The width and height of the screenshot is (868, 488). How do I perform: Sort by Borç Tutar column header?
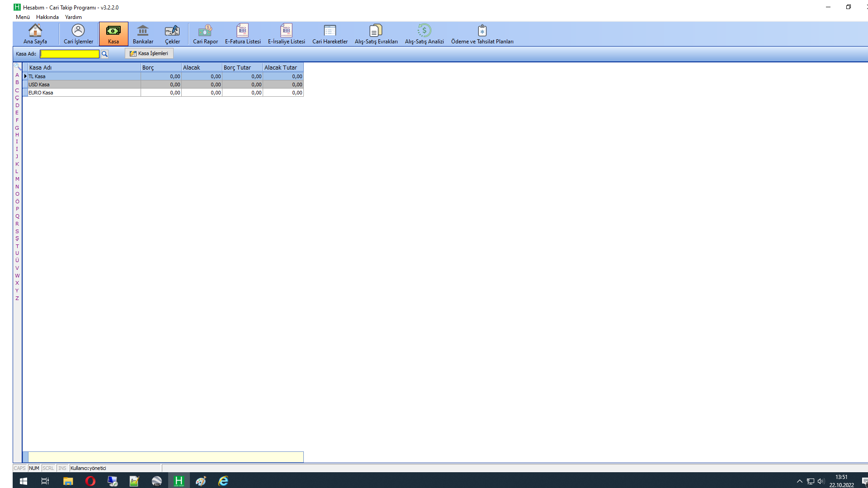(x=242, y=67)
